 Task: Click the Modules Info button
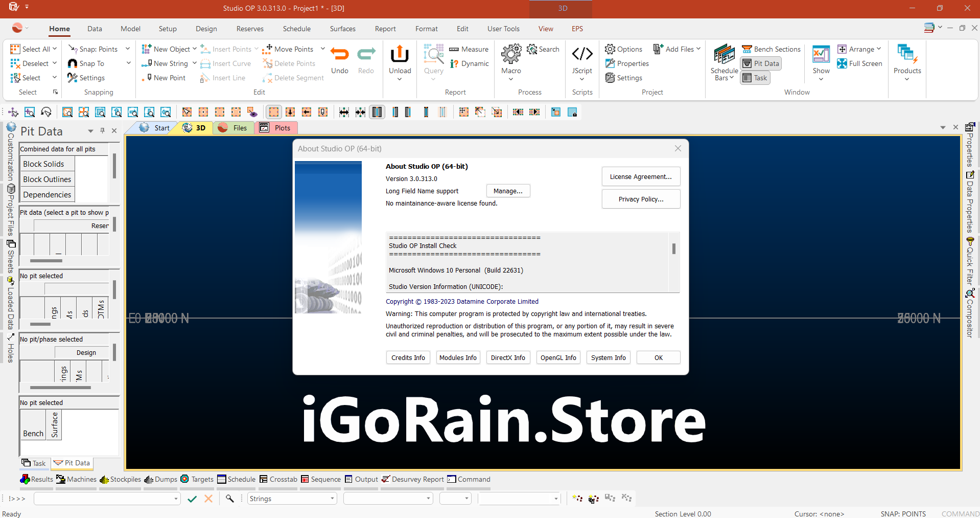pos(457,357)
